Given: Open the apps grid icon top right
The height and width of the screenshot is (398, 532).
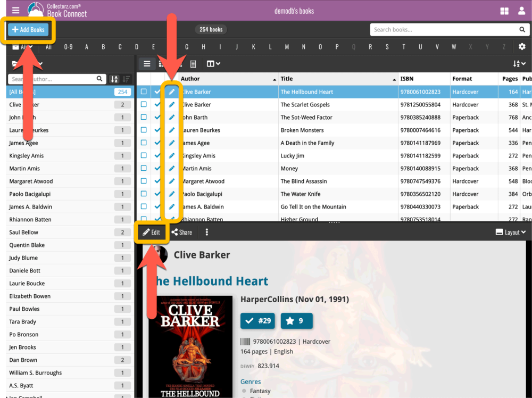Looking at the screenshot, I should coord(504,10).
